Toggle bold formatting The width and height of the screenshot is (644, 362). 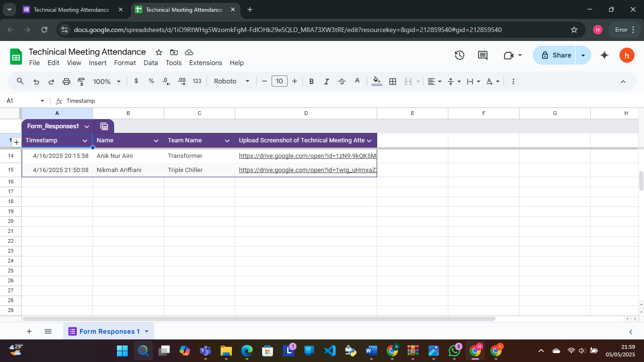(311, 82)
